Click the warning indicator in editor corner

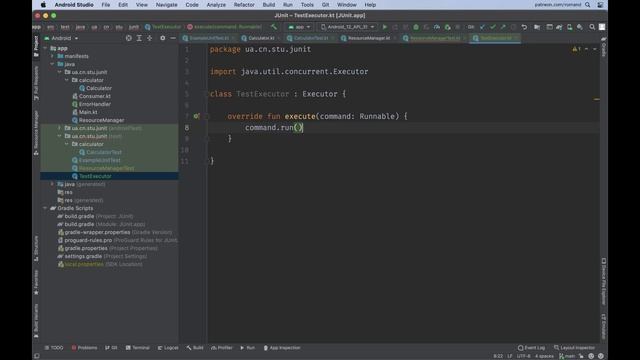point(577,49)
